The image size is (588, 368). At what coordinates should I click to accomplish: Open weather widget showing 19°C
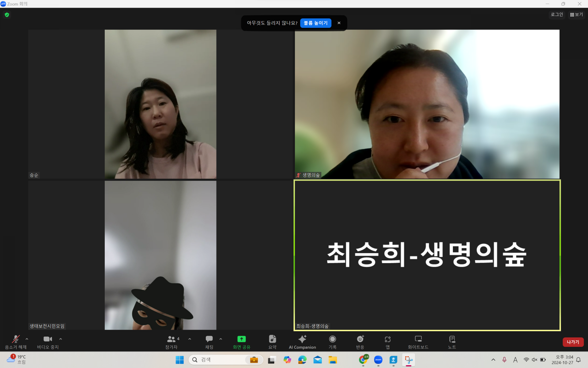pyautogui.click(x=16, y=359)
